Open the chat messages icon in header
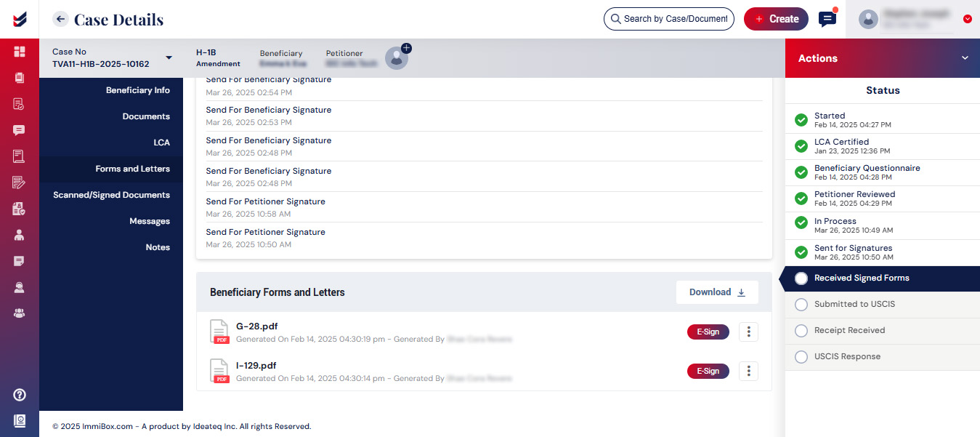980x437 pixels. pos(827,19)
